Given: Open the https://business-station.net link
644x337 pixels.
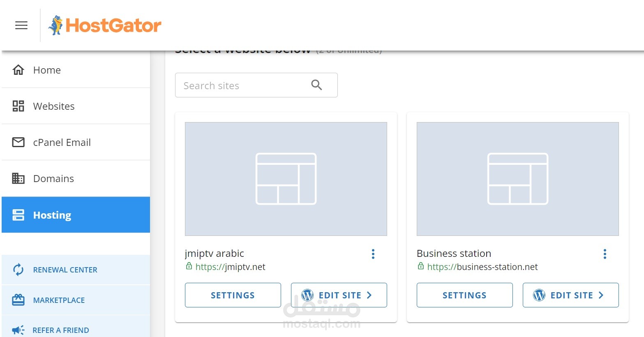Looking at the screenshot, I should coord(482,267).
